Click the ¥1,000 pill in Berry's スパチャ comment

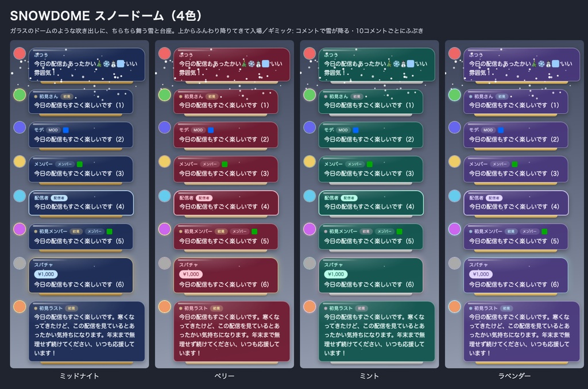tap(191, 274)
